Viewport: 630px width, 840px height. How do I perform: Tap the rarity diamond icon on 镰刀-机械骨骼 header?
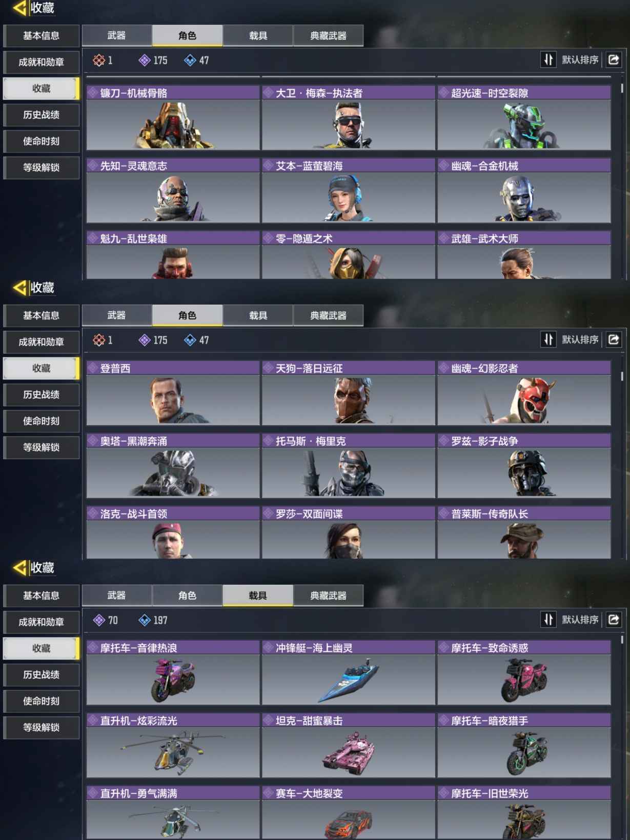pos(93,93)
